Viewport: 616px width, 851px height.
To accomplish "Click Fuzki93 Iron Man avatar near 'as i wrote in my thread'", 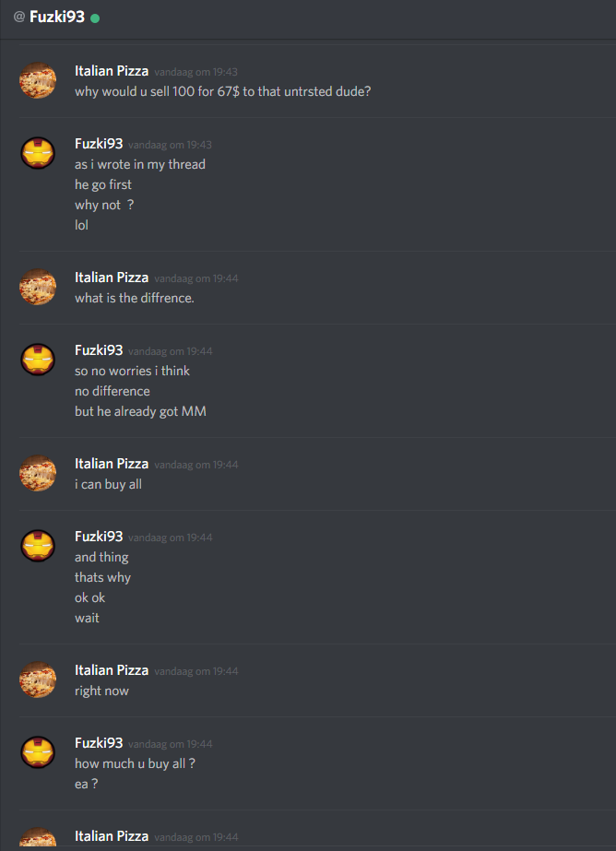I will 38,153.
